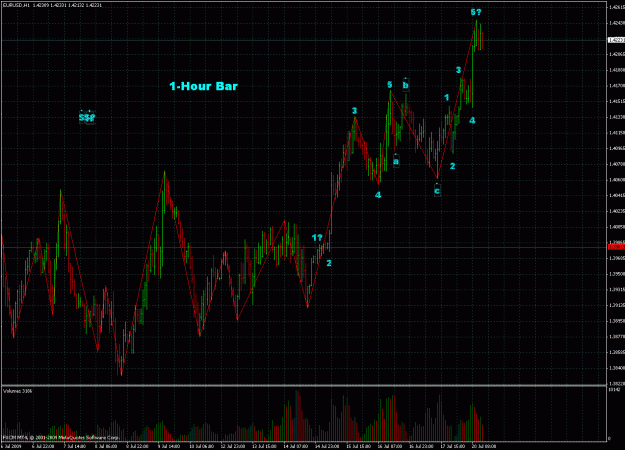Select the boxed "a" wave label

396,161
